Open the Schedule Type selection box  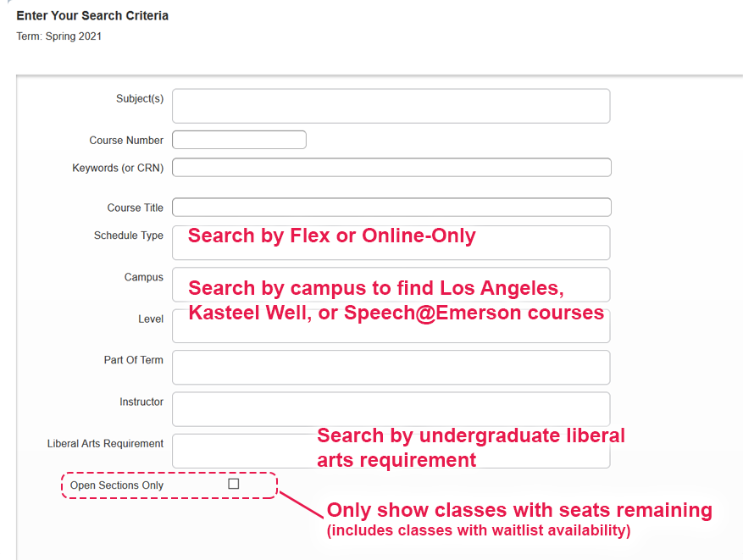pos(391,243)
